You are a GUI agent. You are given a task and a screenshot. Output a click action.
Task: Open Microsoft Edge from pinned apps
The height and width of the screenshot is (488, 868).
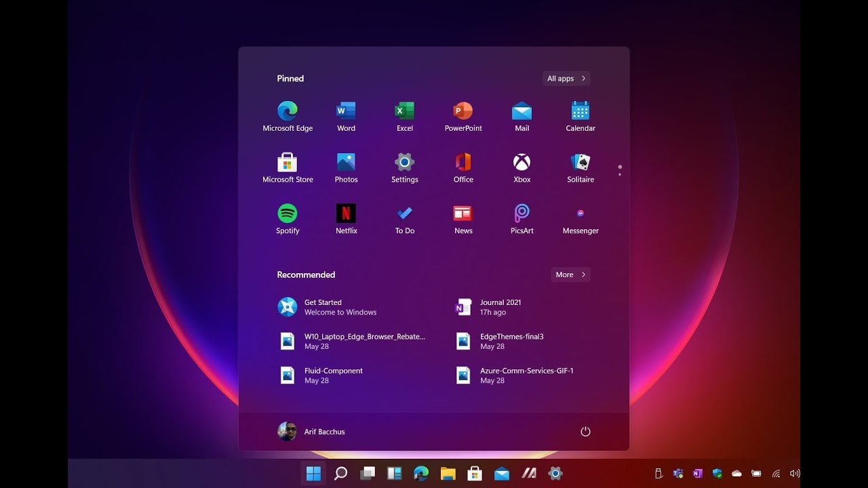pos(288,117)
